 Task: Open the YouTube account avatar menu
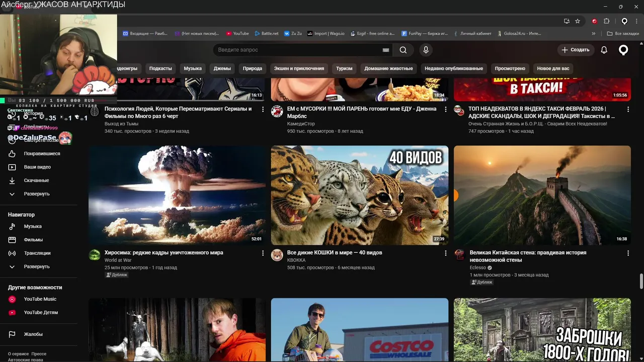(x=623, y=50)
